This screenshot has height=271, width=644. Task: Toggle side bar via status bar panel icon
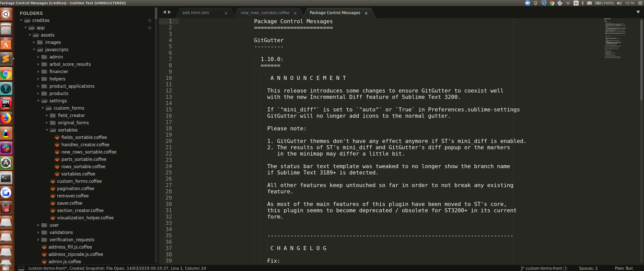[21, 268]
